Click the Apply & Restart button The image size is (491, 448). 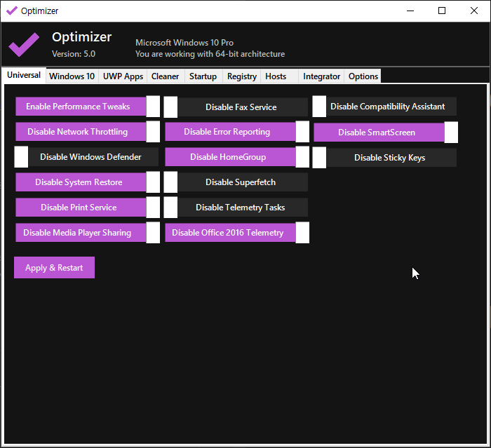click(54, 268)
